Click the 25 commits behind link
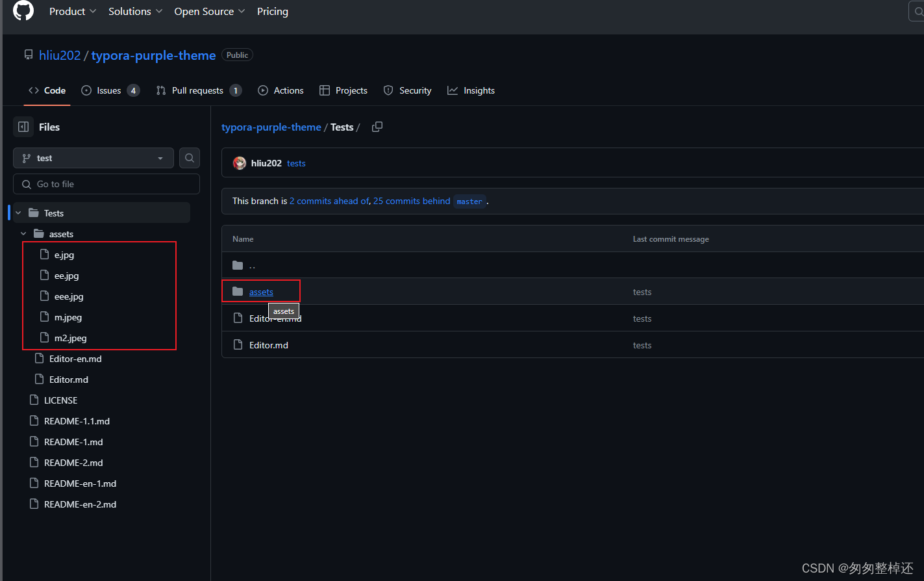This screenshot has width=924, height=581. point(412,201)
